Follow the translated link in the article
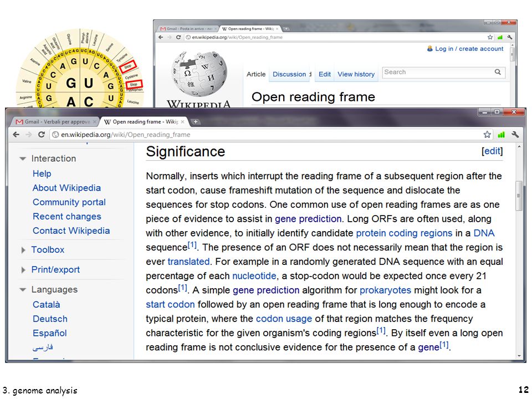Viewport: 532px width, 399px height. pos(188,262)
